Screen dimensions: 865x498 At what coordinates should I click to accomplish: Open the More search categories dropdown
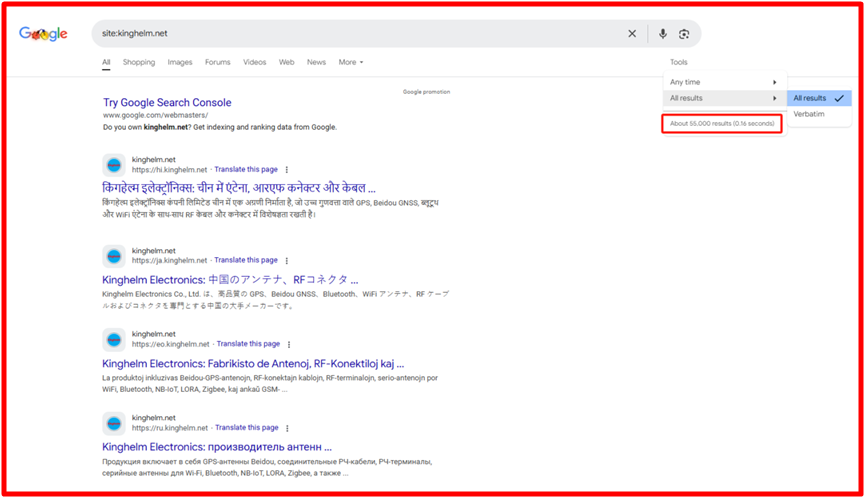(350, 62)
